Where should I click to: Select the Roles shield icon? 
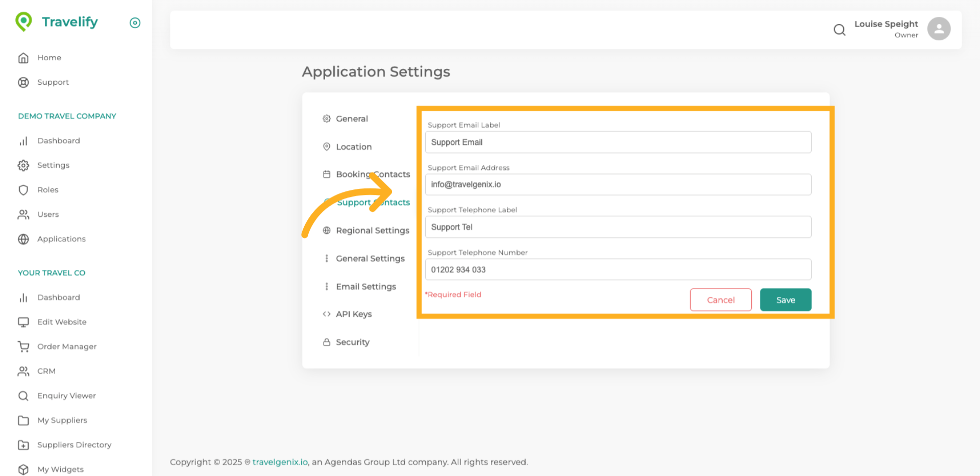(x=23, y=189)
